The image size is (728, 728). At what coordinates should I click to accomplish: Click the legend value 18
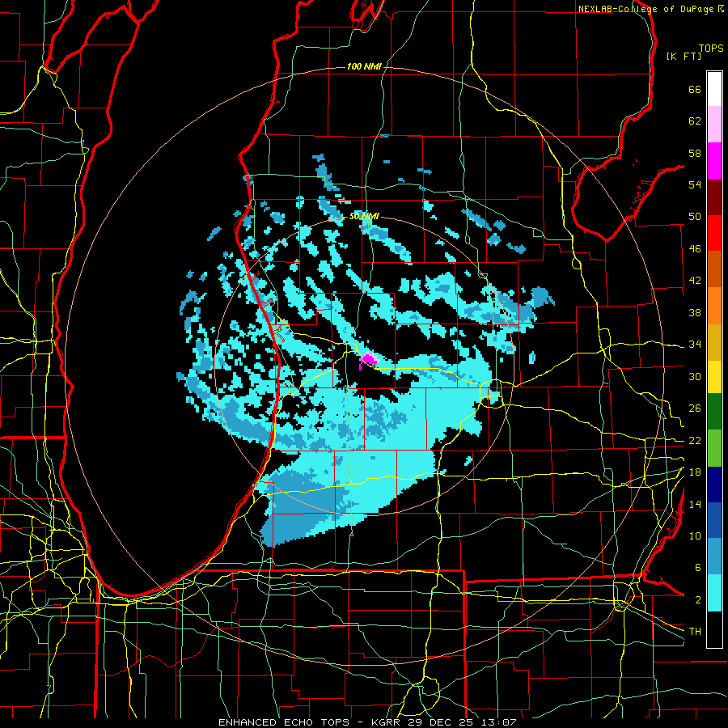[695, 472]
